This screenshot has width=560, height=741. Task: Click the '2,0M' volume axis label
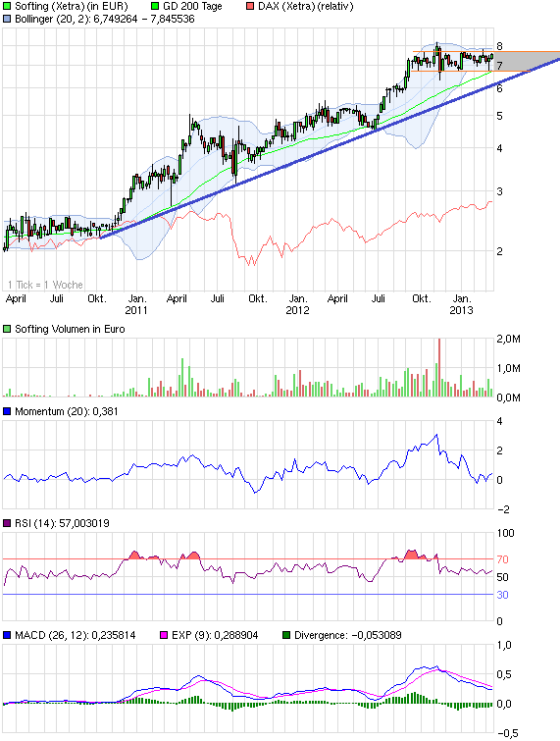click(508, 339)
